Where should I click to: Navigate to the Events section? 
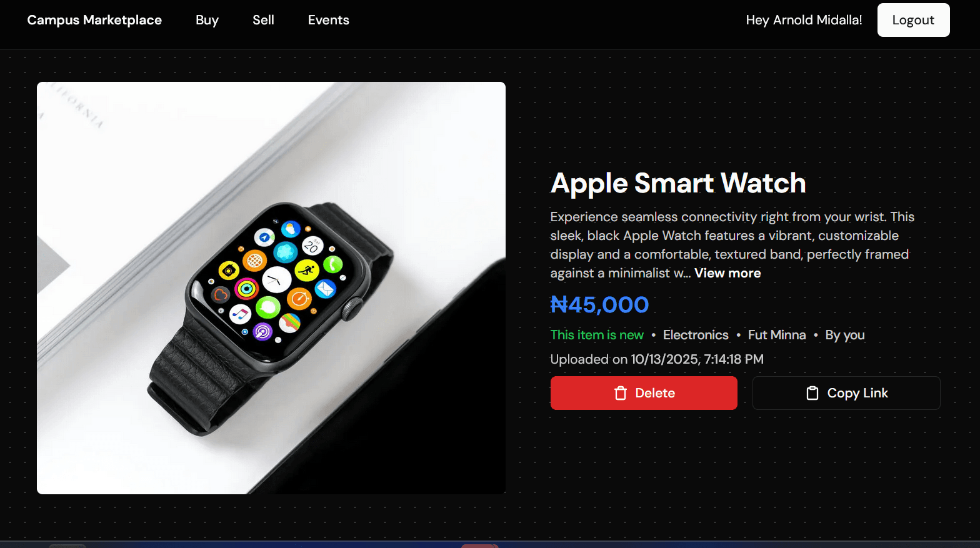coord(328,20)
